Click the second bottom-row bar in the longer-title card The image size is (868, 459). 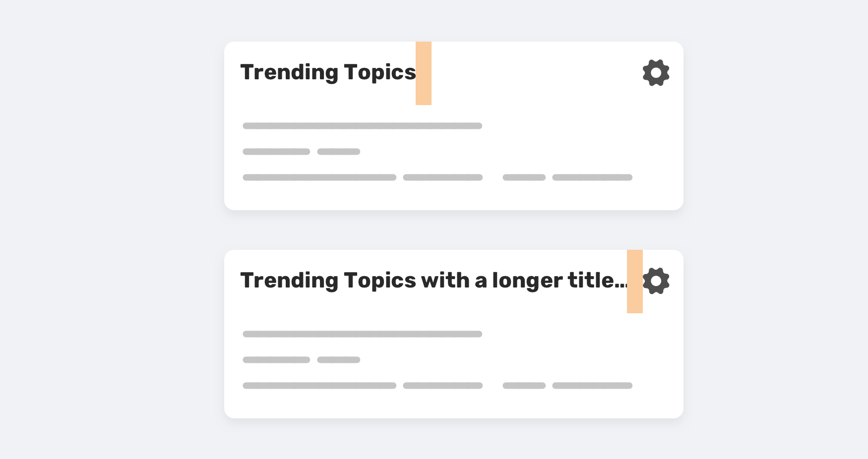(x=442, y=386)
